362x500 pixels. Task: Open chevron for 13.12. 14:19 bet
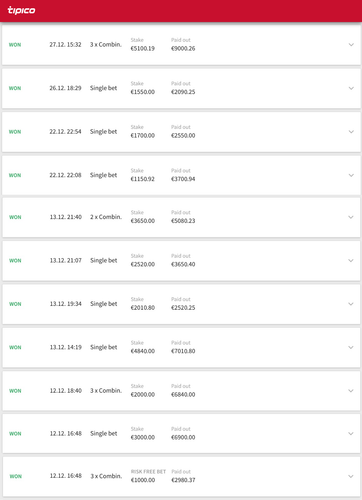(351, 347)
